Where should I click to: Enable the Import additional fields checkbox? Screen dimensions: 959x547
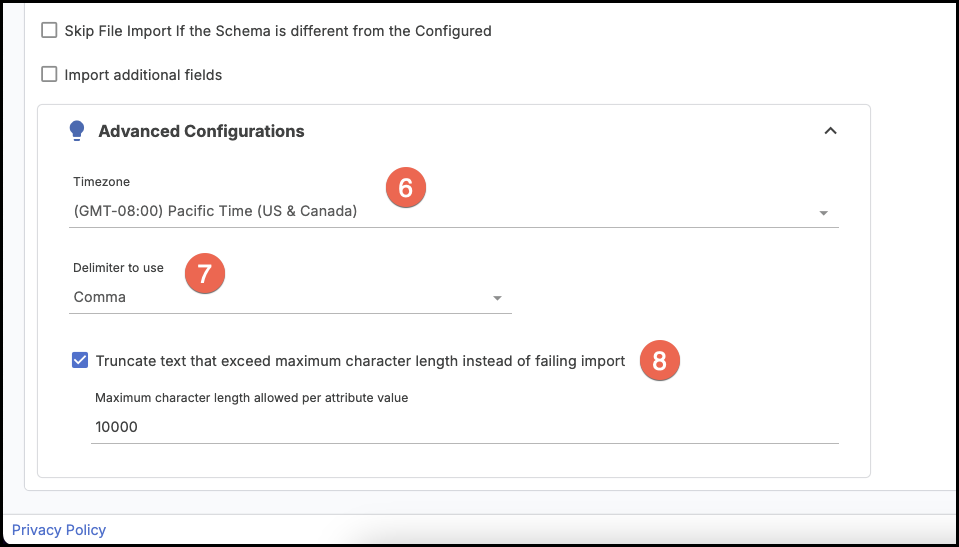[x=49, y=75]
